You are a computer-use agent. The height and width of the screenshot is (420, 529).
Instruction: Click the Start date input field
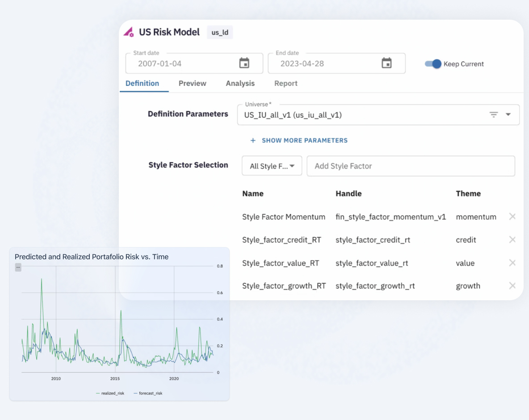(194, 63)
